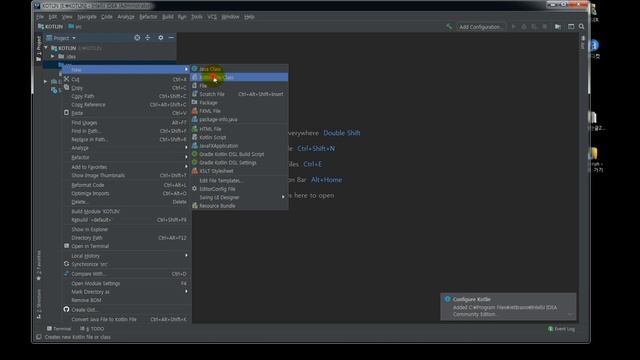Click KOTLIN breadcrumb in navigation bar

tap(50, 27)
